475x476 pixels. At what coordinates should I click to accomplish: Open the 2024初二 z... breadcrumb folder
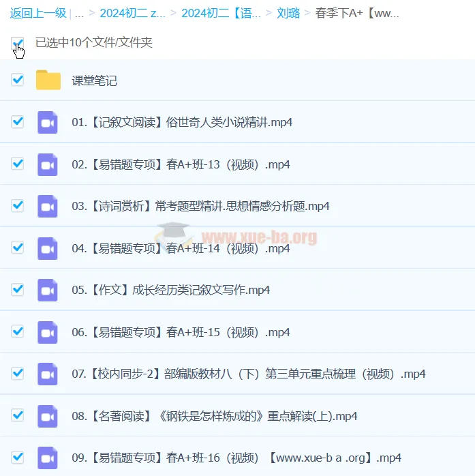pyautogui.click(x=132, y=13)
